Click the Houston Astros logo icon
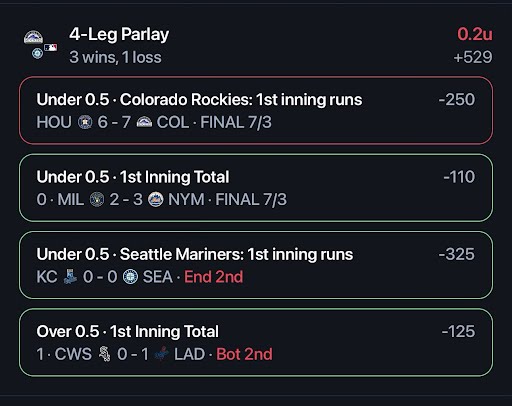512x406 pixels. (85, 122)
